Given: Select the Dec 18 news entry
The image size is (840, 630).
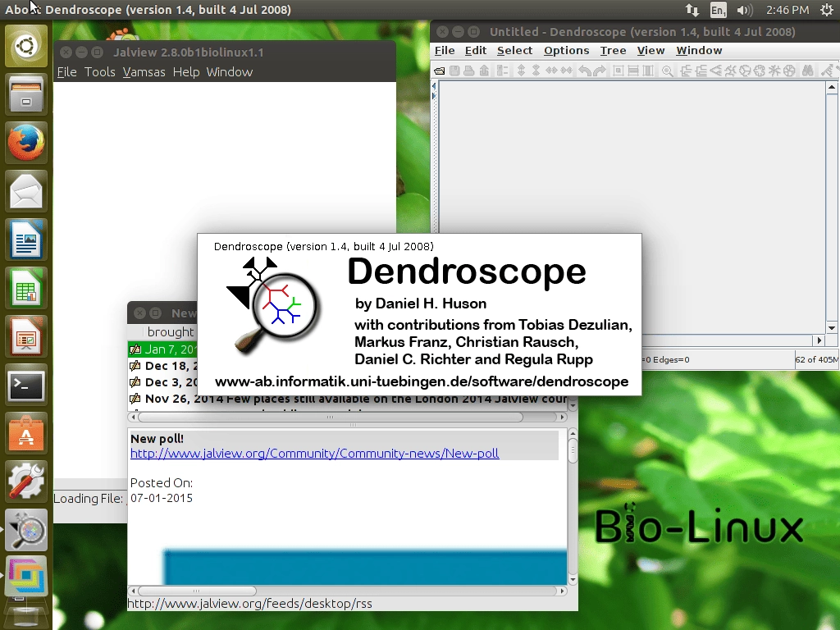Looking at the screenshot, I should tap(163, 366).
